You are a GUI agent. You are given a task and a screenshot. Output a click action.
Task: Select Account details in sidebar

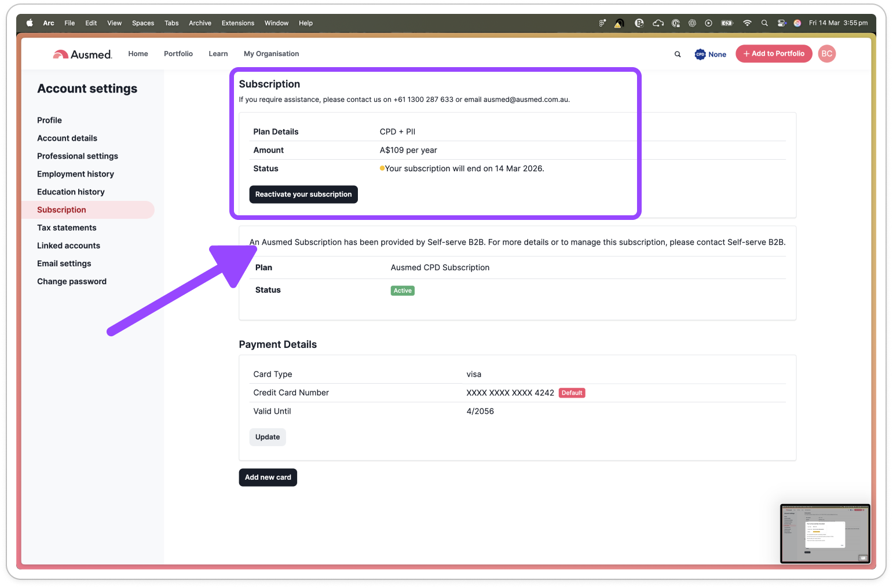tap(67, 138)
